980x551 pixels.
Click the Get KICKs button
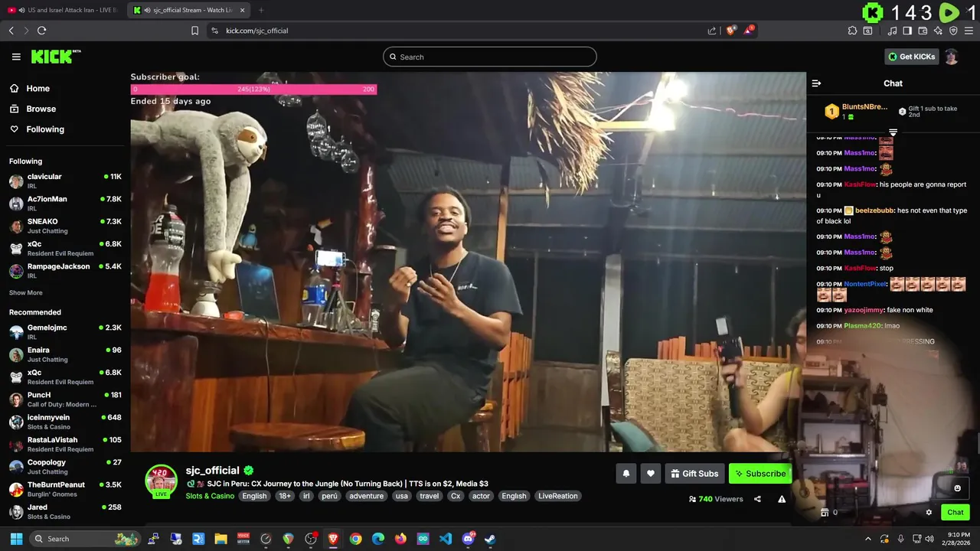pos(911,57)
